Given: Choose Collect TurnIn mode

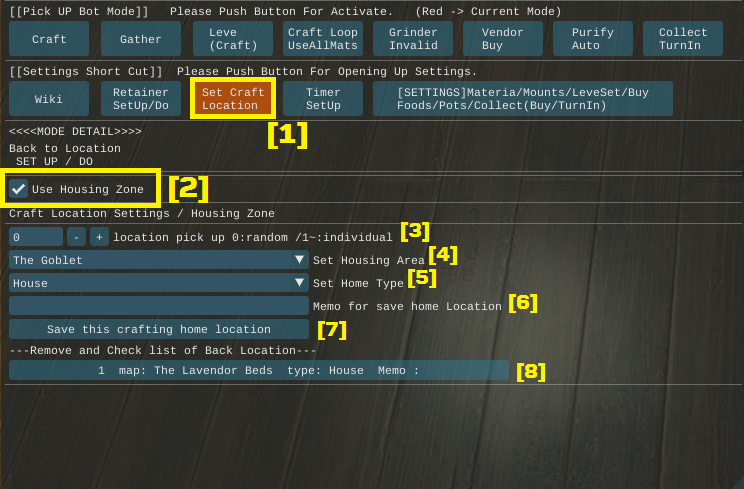Looking at the screenshot, I should 683,39.
